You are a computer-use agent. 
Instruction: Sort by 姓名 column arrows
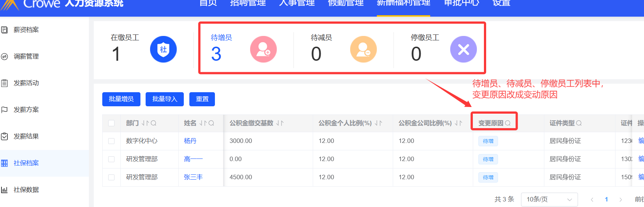click(x=203, y=123)
